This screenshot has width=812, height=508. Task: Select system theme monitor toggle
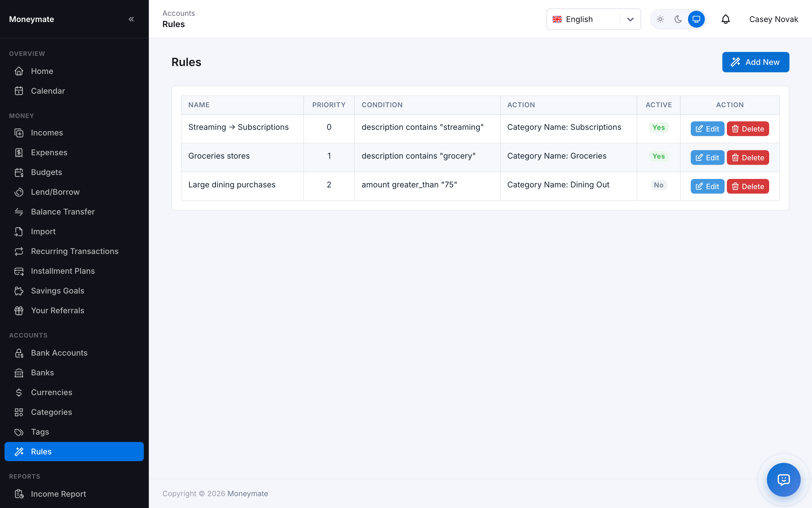tap(696, 19)
